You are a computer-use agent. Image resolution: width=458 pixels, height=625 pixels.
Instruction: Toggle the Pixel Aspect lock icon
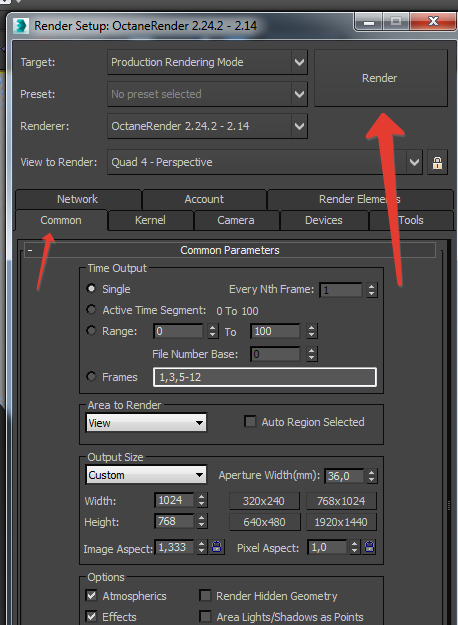pos(369,547)
